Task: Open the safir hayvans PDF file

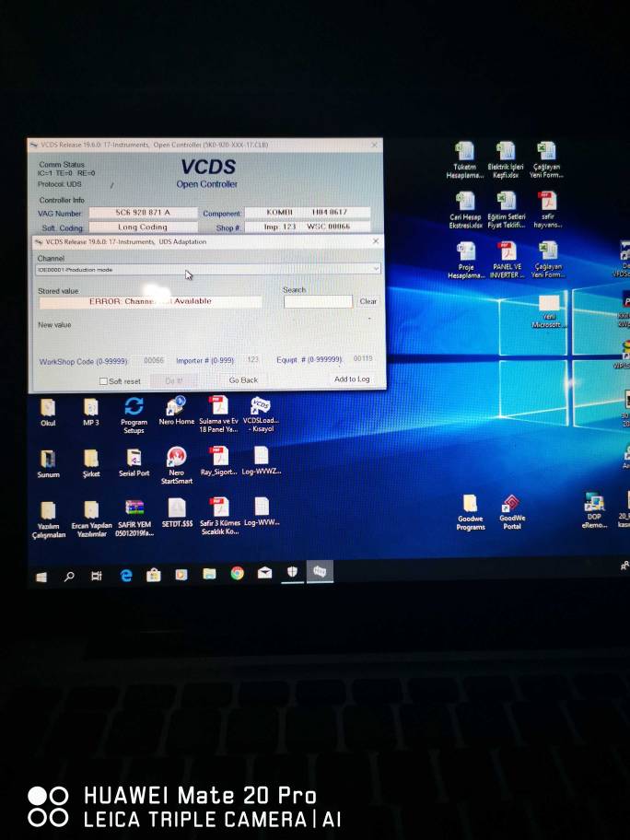Action: [x=547, y=210]
